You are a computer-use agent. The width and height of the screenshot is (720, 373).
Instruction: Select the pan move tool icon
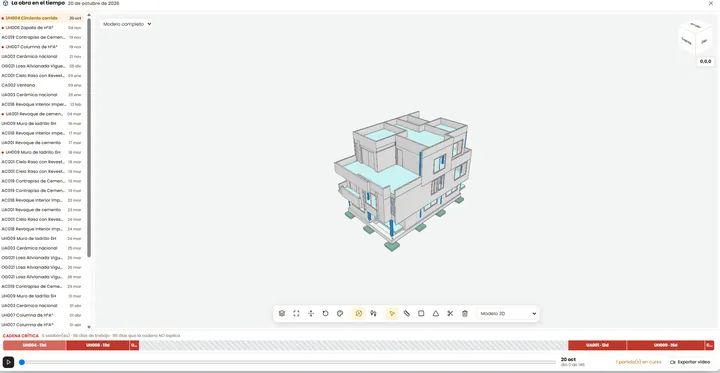click(x=311, y=313)
